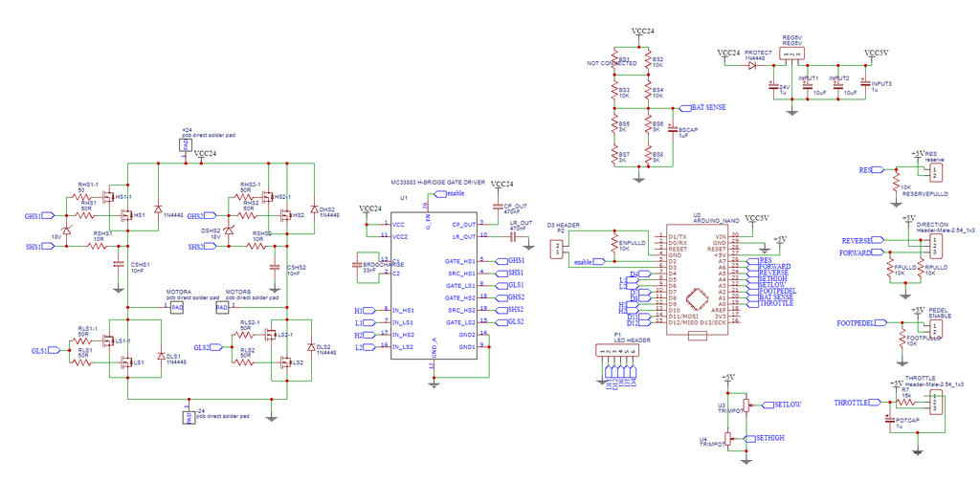Image resolution: width=980 pixels, height=482 pixels.
Task: Select the CP_OUT 470nF capacitor
Action: click(x=498, y=206)
